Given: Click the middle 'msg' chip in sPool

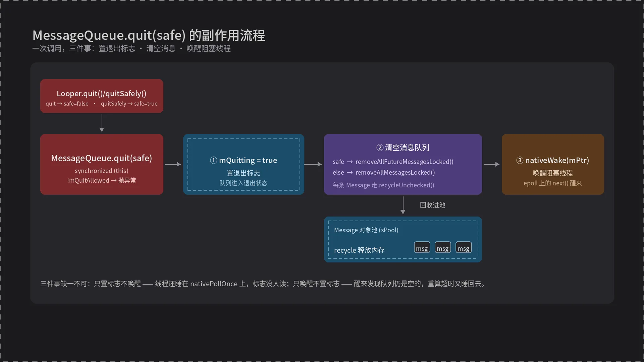Looking at the screenshot, I should tap(443, 247).
